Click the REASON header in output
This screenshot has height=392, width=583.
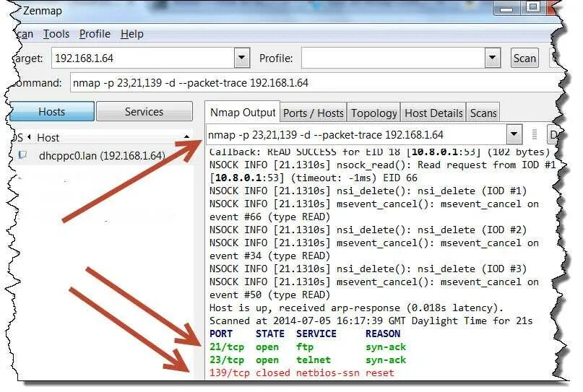coord(383,334)
